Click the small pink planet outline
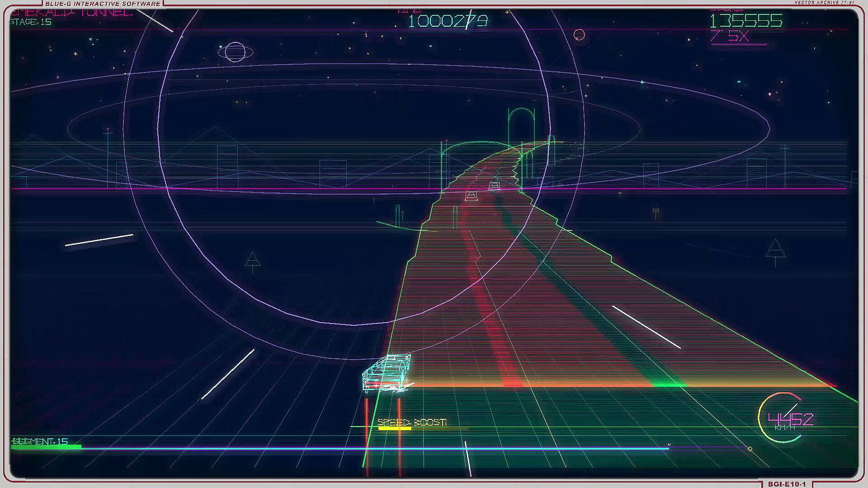The image size is (868, 488). tap(579, 34)
